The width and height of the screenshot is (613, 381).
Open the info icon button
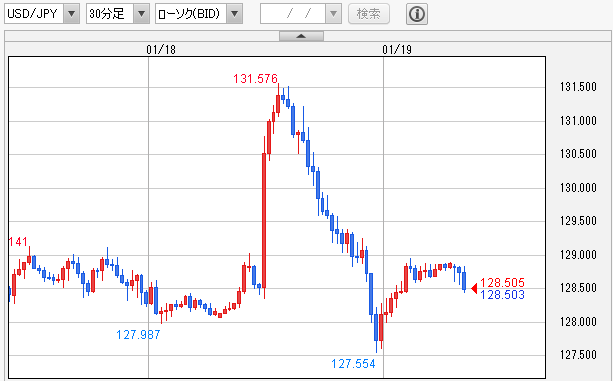417,14
